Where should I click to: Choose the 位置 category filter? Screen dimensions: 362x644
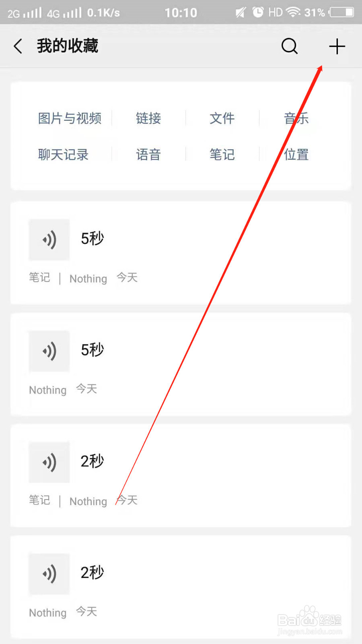click(x=296, y=155)
